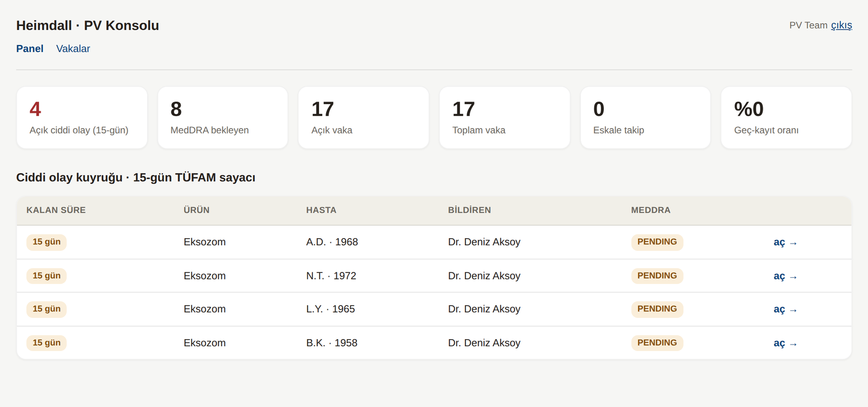
Task: Click Eksozom in the L.Y. · 1965 row
Action: point(205,309)
